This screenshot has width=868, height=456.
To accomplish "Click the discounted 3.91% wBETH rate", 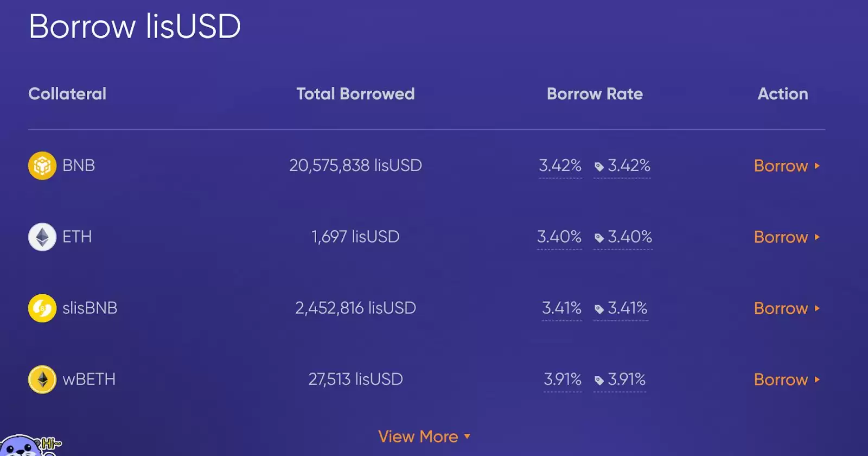I will [627, 379].
